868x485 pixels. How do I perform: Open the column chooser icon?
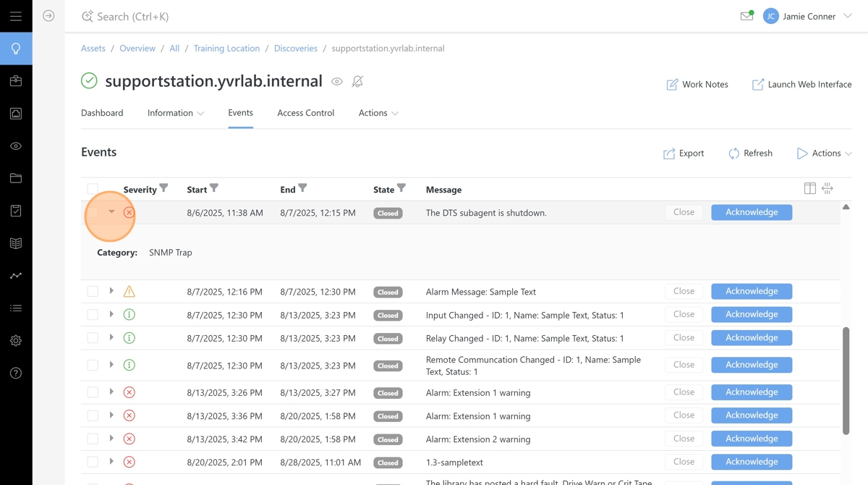(x=810, y=189)
